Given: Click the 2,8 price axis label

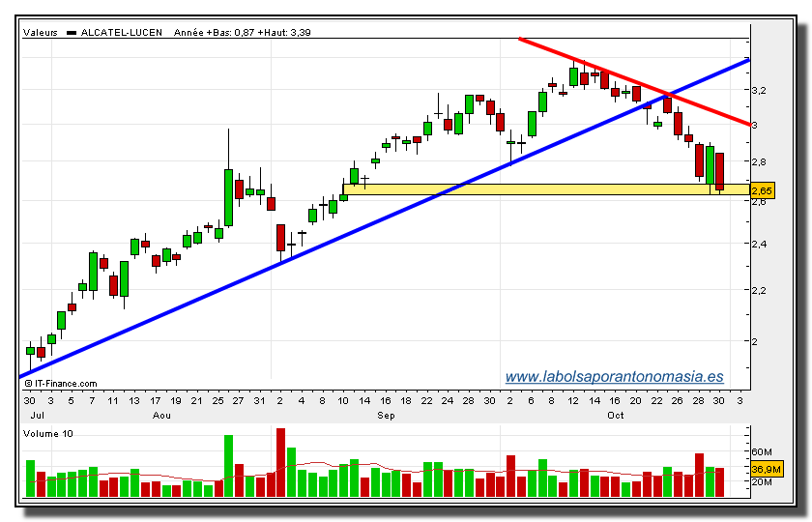Looking at the screenshot, I should click(759, 161).
